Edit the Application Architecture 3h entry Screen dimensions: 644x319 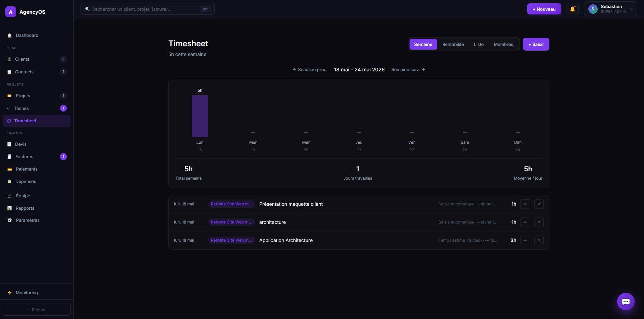click(x=525, y=240)
